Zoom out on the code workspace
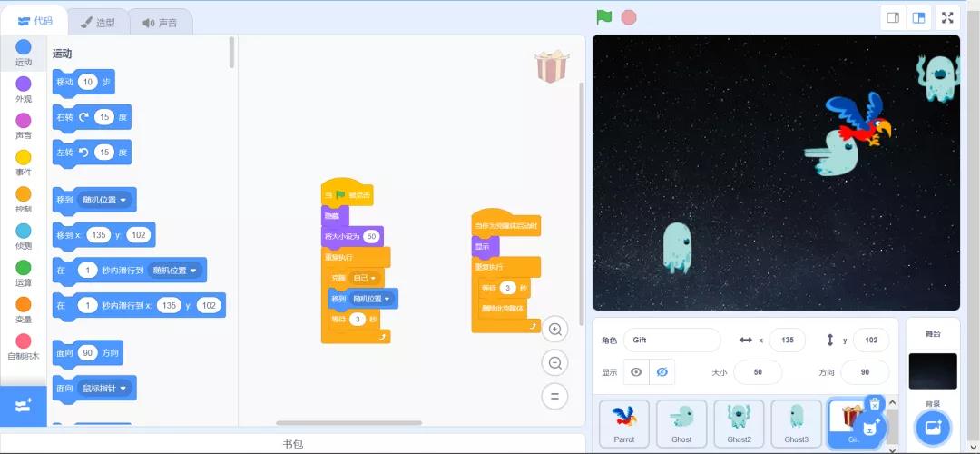 point(554,363)
